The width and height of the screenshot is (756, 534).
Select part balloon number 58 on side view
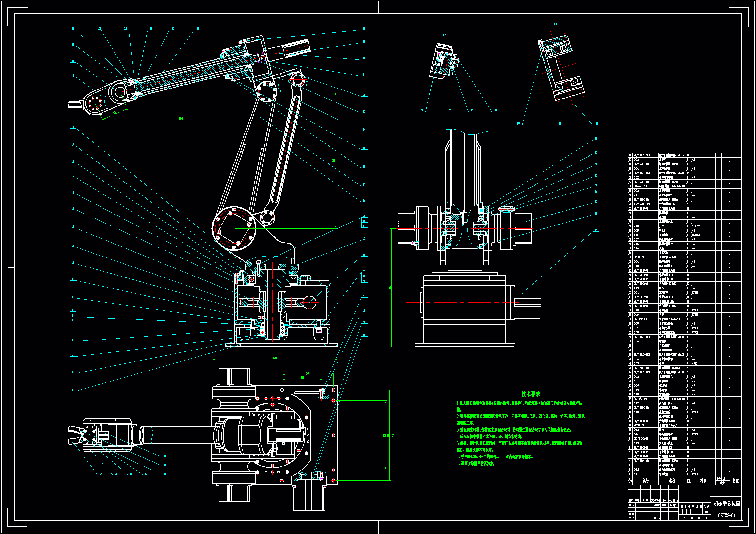coord(596,230)
